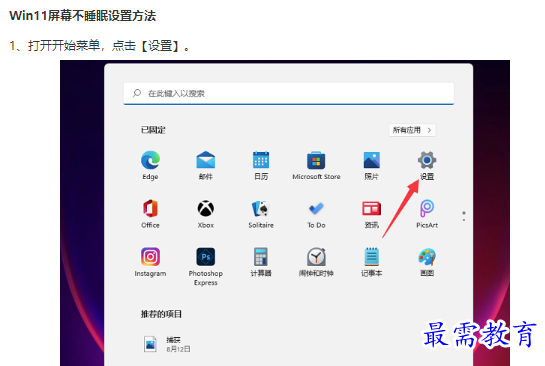
Task: Open the 画图 paint app
Action: click(x=427, y=262)
